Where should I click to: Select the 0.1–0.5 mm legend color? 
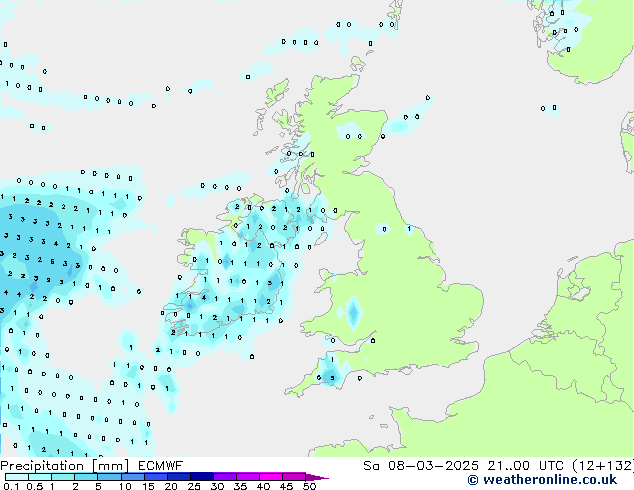(17, 477)
